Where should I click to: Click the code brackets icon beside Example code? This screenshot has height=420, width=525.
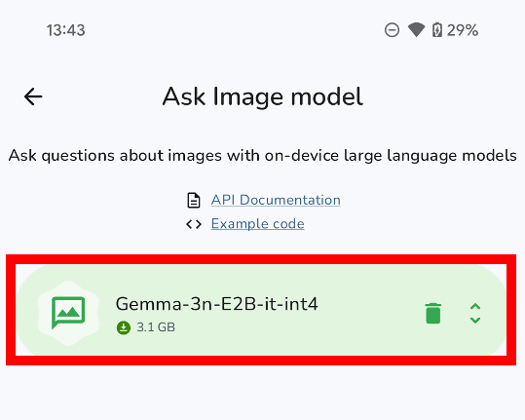point(194,224)
